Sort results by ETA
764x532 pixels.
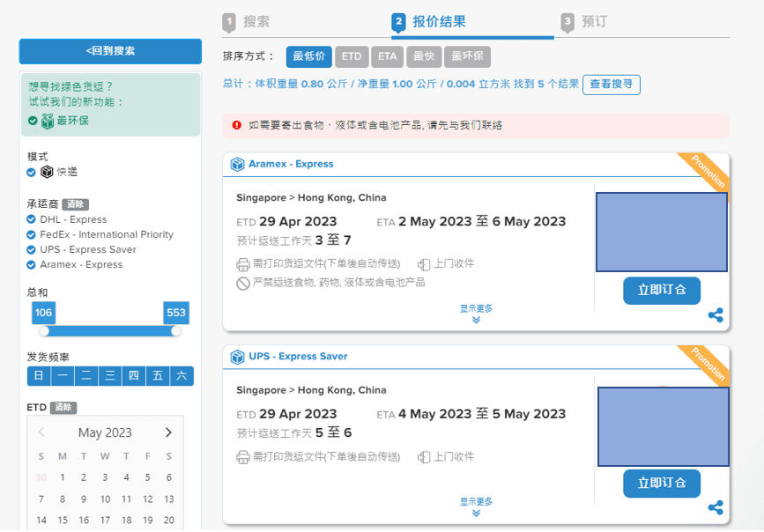(x=388, y=56)
